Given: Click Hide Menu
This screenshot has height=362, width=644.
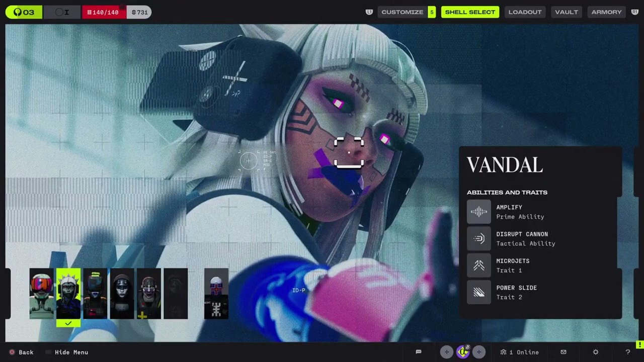Looking at the screenshot, I should pos(67,352).
